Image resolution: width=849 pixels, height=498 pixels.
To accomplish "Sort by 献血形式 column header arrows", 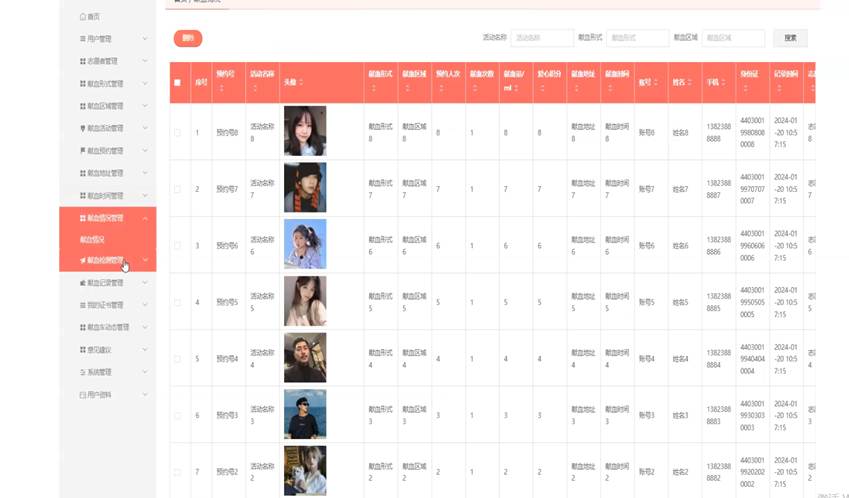I will pyautogui.click(x=373, y=88).
